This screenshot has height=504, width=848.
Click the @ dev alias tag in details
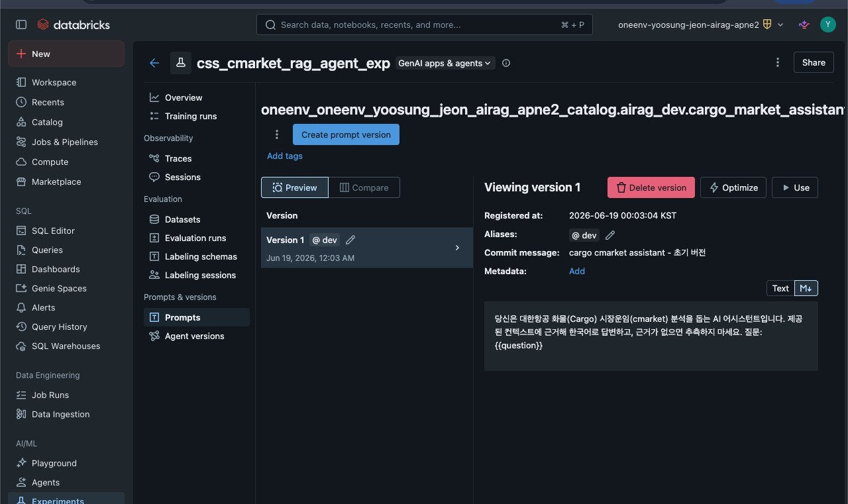pos(584,235)
